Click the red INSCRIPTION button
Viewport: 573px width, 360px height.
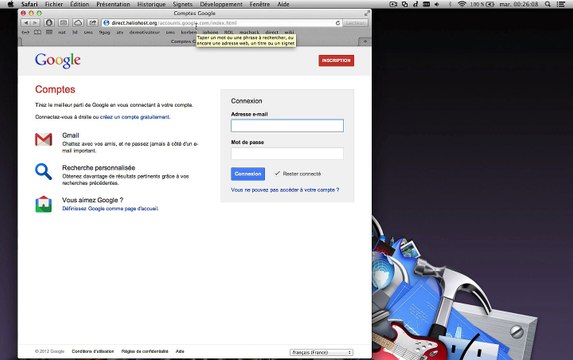click(x=336, y=61)
